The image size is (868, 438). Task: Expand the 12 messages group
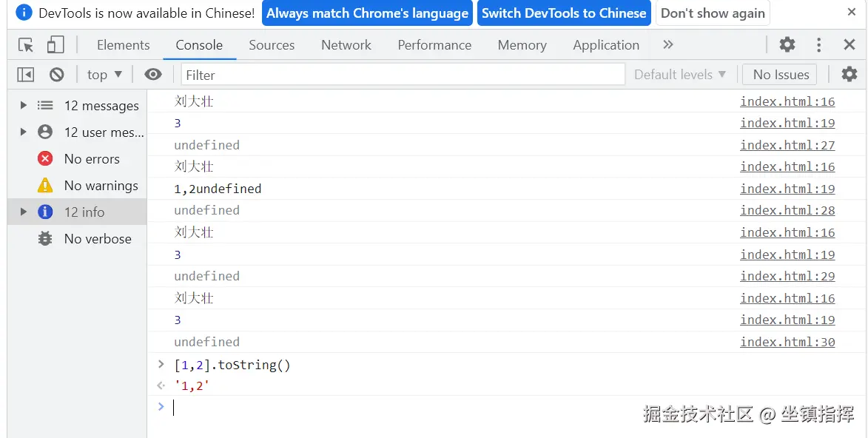click(23, 105)
